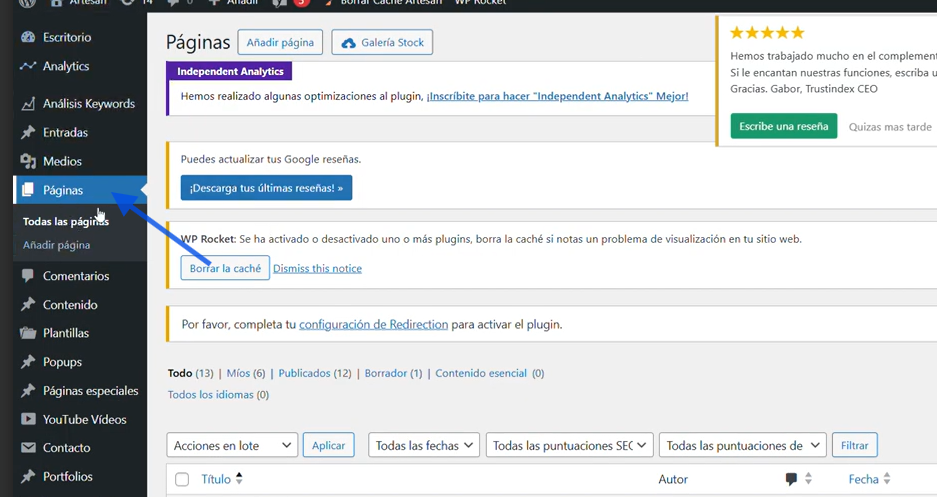The image size is (937, 497).
Task: Open the Todas las fechas dropdown
Action: pos(424,445)
